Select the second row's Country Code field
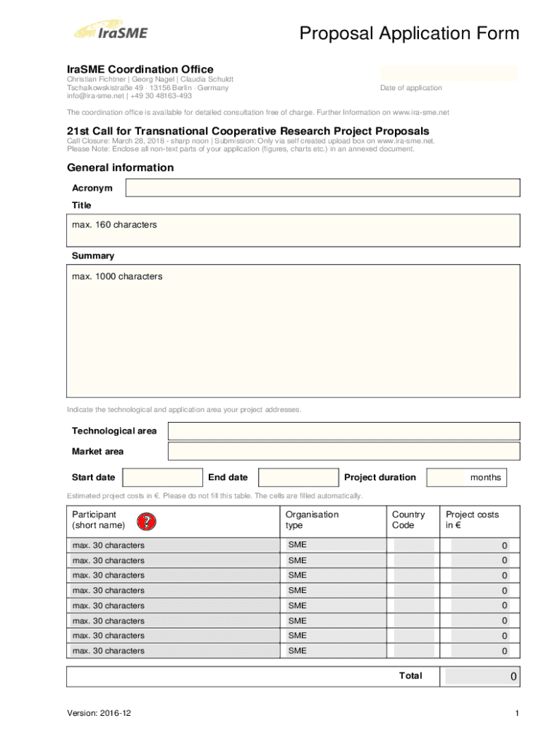The width and height of the screenshot is (560, 745). (414, 561)
